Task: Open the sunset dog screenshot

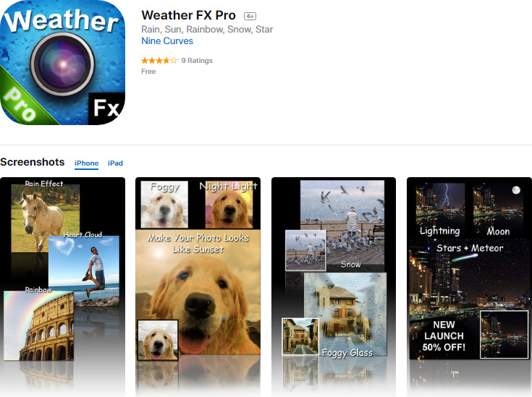Action: pyautogui.click(x=198, y=287)
